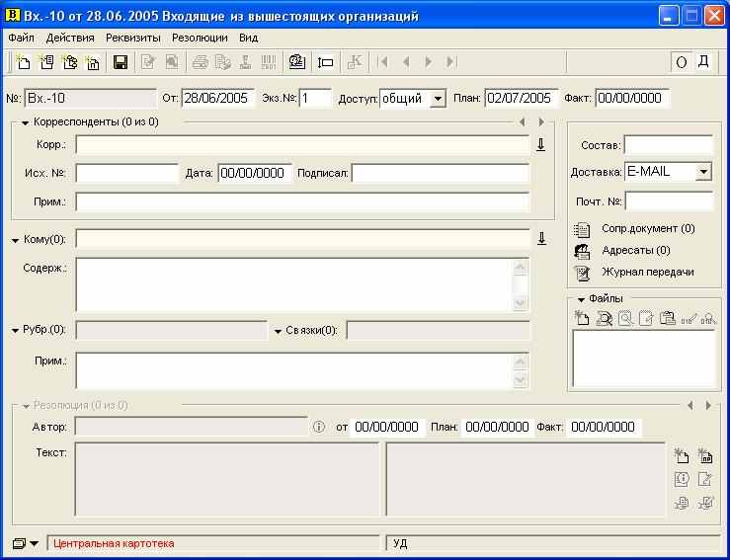The height and width of the screenshot is (560, 730).
Task: Click the scan-search icon in Файлы toolbar
Action: (x=604, y=318)
